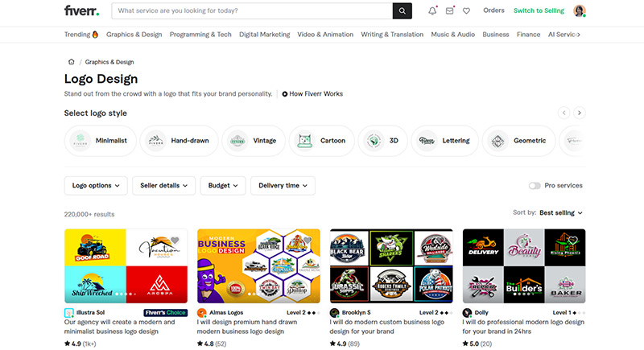Click the search magnifier button
This screenshot has height=350, width=644.
pyautogui.click(x=402, y=11)
